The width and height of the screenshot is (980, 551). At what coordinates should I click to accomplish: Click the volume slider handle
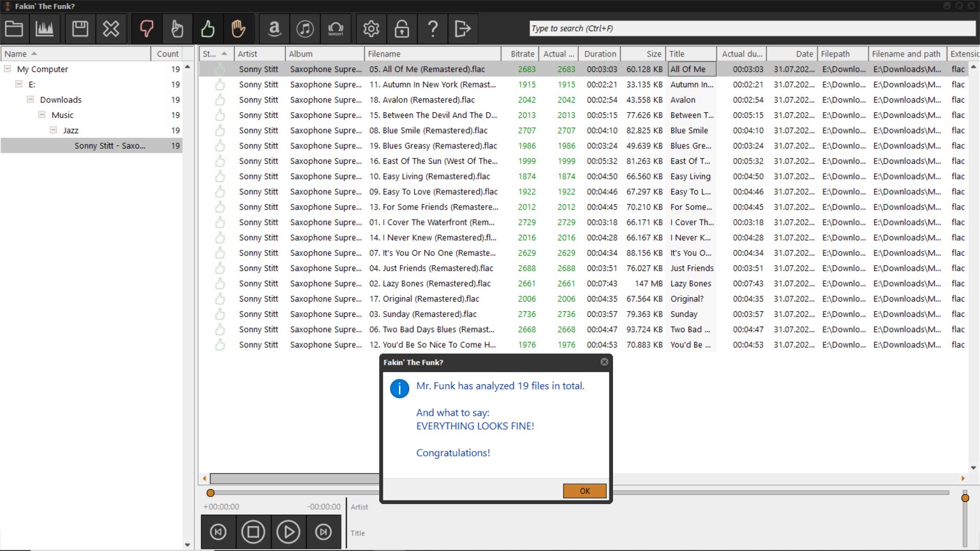[x=965, y=498]
